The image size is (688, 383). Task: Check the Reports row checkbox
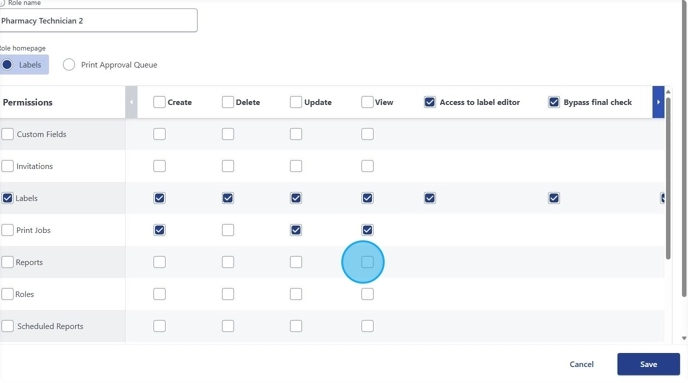pyautogui.click(x=7, y=262)
